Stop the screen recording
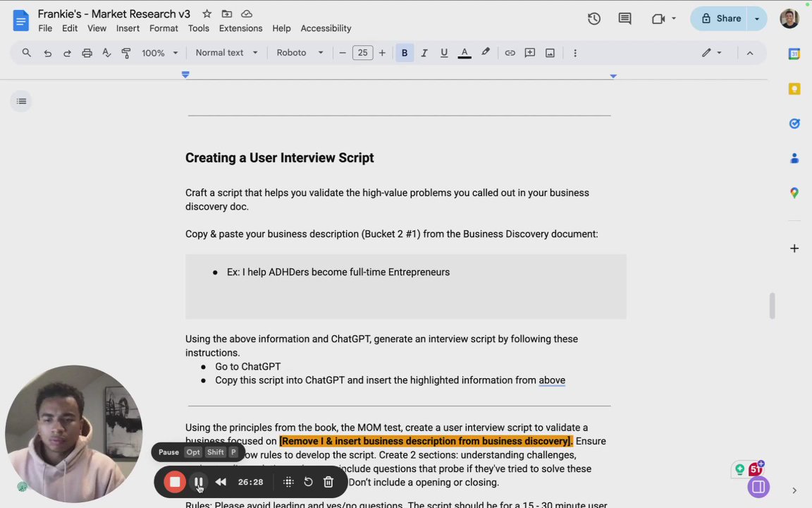The width and height of the screenshot is (812, 508). 175,482
